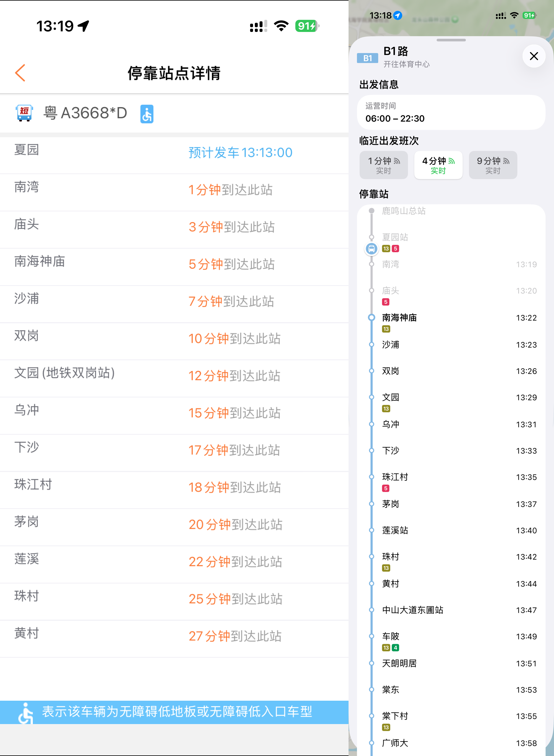Tap the orange back arrow
Viewport: 554px width, 756px height.
[20, 73]
